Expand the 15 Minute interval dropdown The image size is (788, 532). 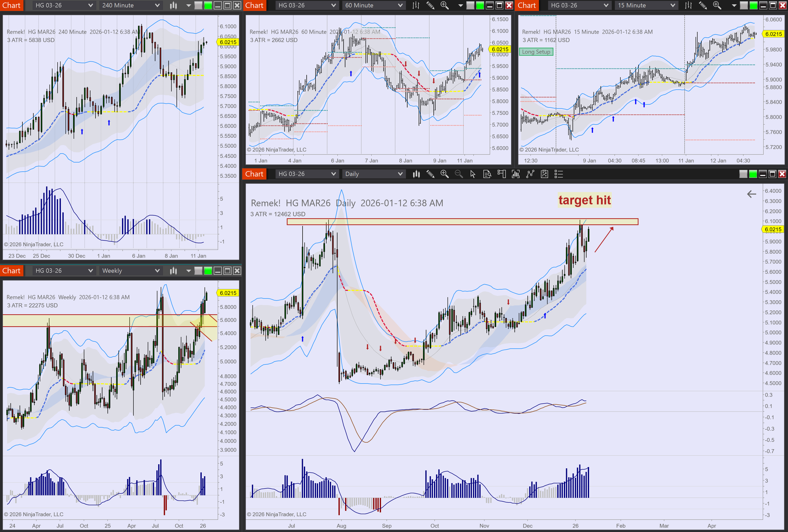(646, 5)
